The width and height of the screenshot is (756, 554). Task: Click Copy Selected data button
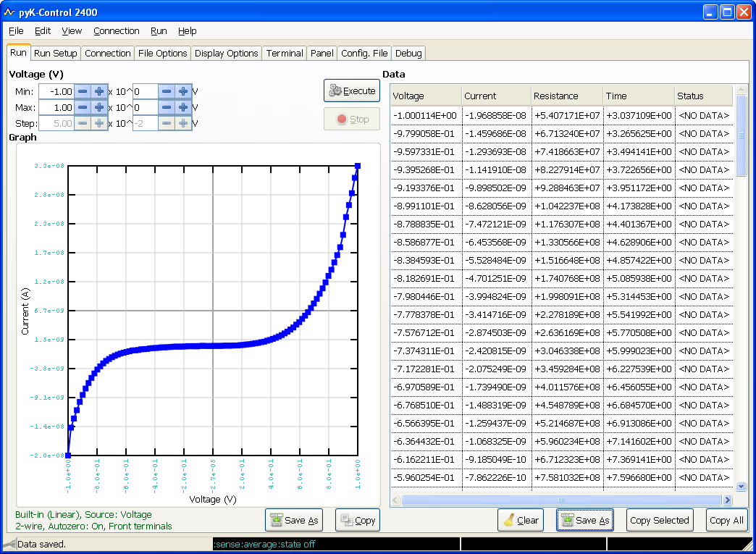[x=660, y=520]
